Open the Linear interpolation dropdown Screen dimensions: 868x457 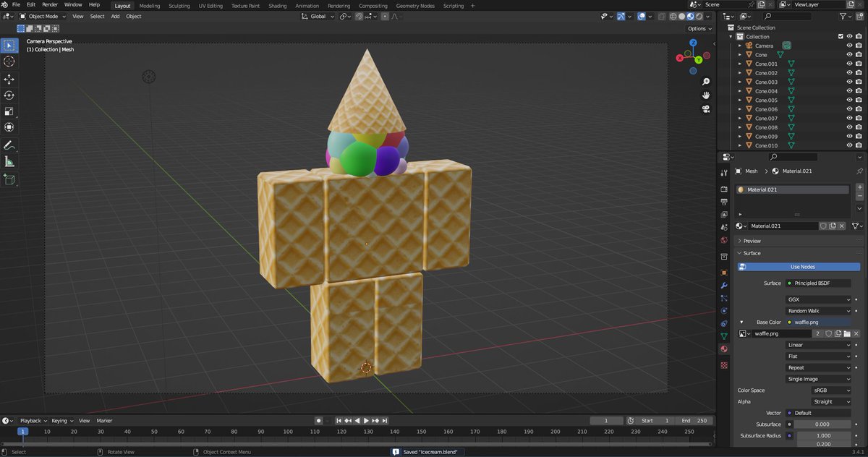point(818,345)
